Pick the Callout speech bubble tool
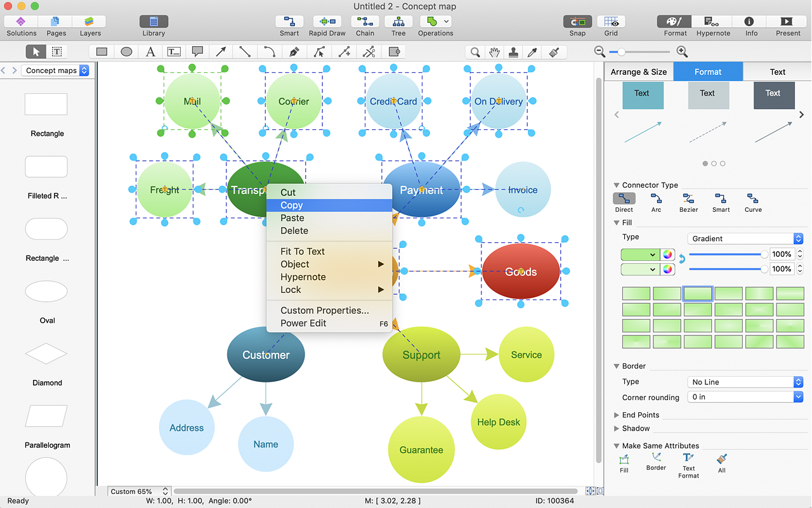 point(197,52)
